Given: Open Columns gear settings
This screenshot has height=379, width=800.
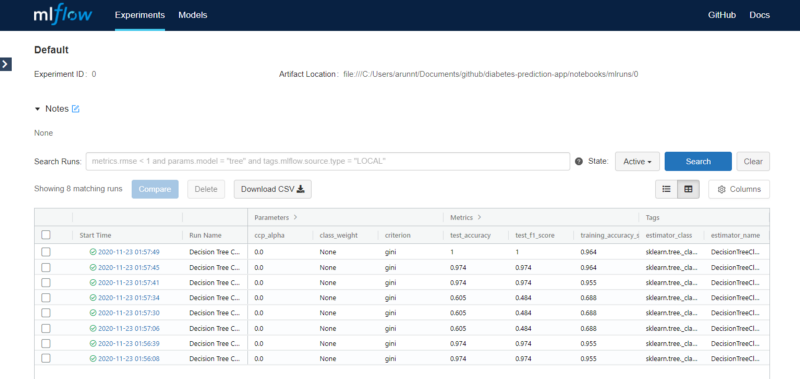Looking at the screenshot, I should pyautogui.click(x=739, y=189).
